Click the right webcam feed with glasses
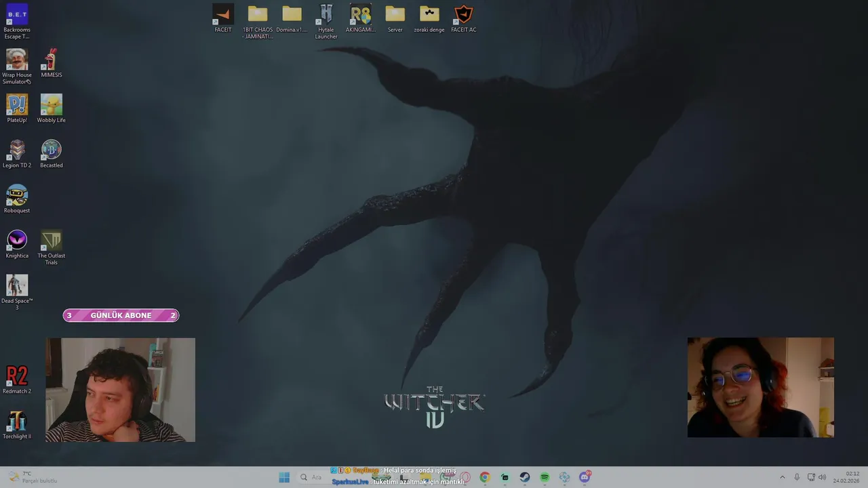 [x=761, y=388]
